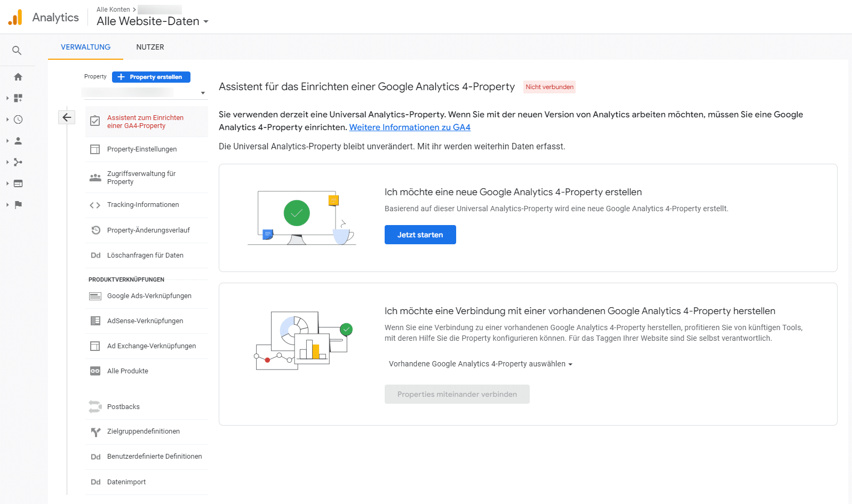Open Vorhandene Google Analytics 4-Property auswählen dropdown
The width and height of the screenshot is (852, 504).
coord(481,364)
